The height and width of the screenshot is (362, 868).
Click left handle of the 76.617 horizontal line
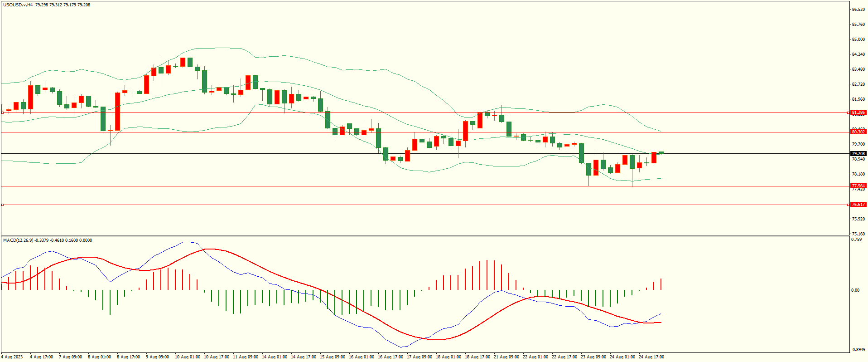pyautogui.click(x=2, y=205)
